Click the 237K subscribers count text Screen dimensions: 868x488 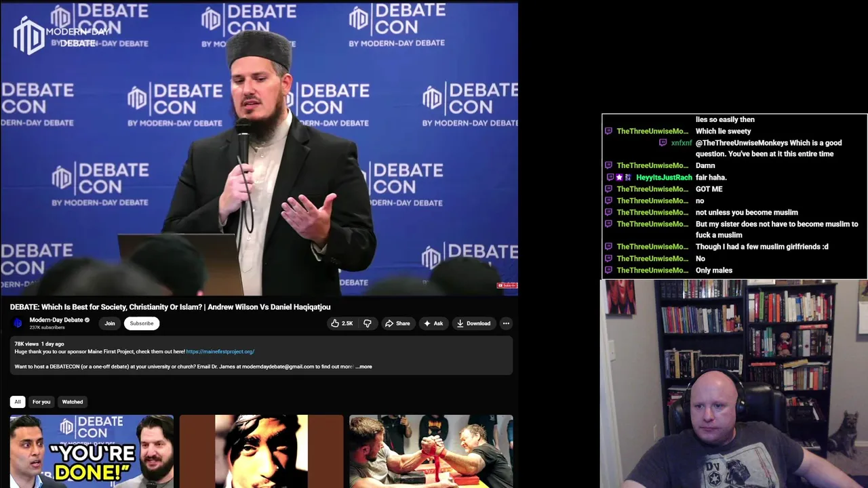pyautogui.click(x=47, y=327)
